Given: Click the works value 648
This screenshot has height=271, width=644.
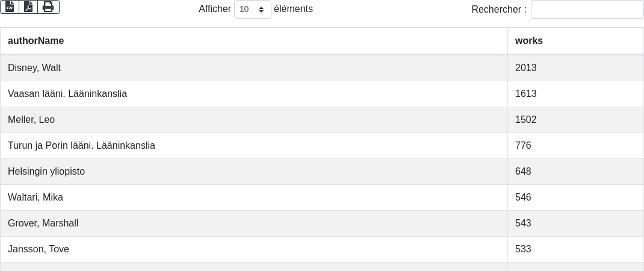Looking at the screenshot, I should tap(523, 172).
